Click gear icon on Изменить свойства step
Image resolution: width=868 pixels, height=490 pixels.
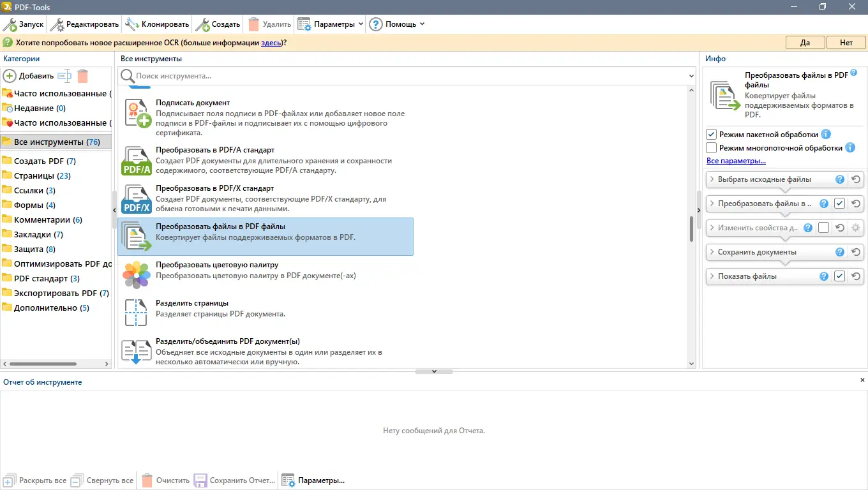point(856,228)
